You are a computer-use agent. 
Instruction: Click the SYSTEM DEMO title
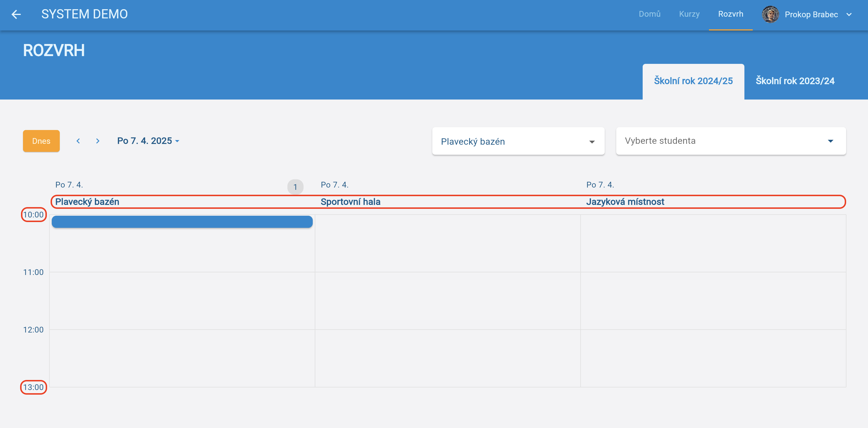pyautogui.click(x=84, y=14)
